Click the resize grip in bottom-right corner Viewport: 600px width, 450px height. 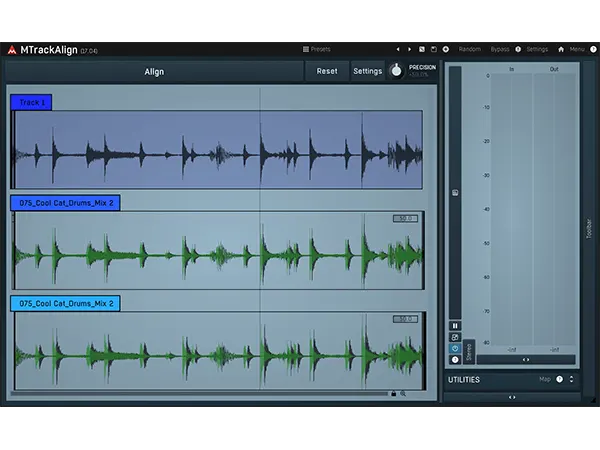[x=593, y=400]
